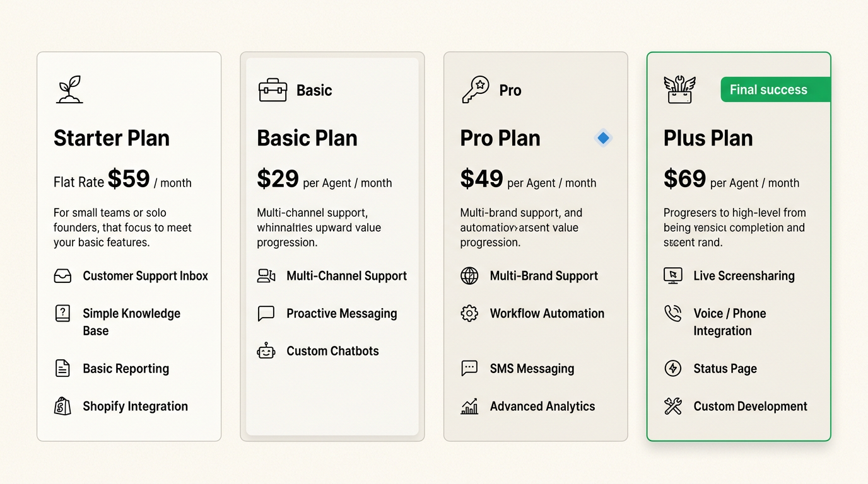This screenshot has width=868, height=484.
Task: Click the Custom Chatbots robot icon
Action: [266, 351]
